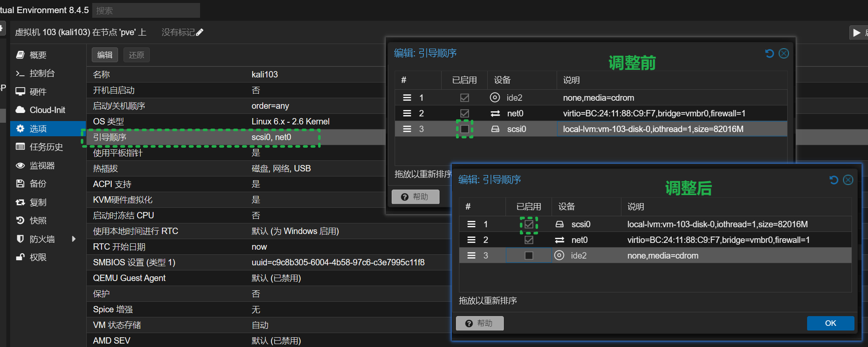Click 帮助 help button in lower dialog
The width and height of the screenshot is (868, 347).
point(480,323)
